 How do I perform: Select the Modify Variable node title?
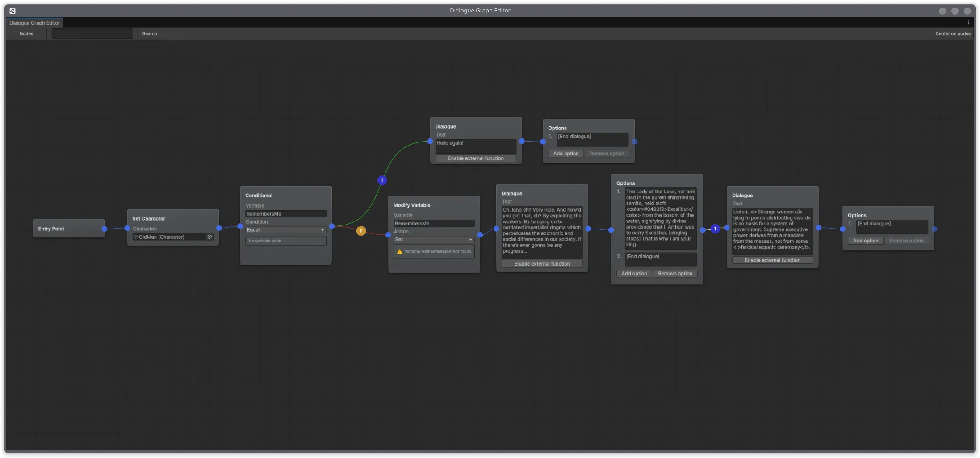(412, 205)
